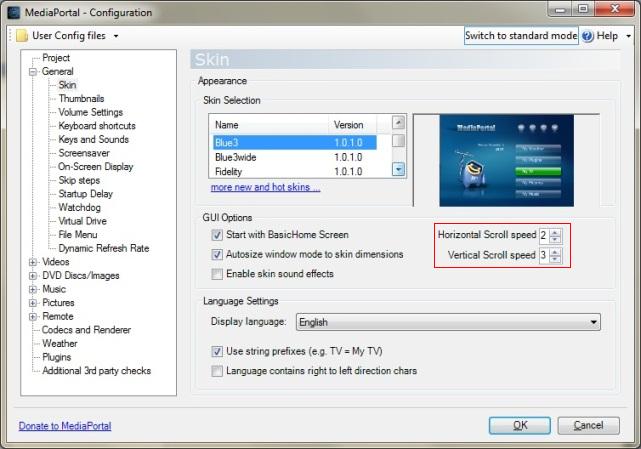Open On-Screen Display tree item
Viewport: 641px width, 449px height.
pyautogui.click(x=96, y=167)
